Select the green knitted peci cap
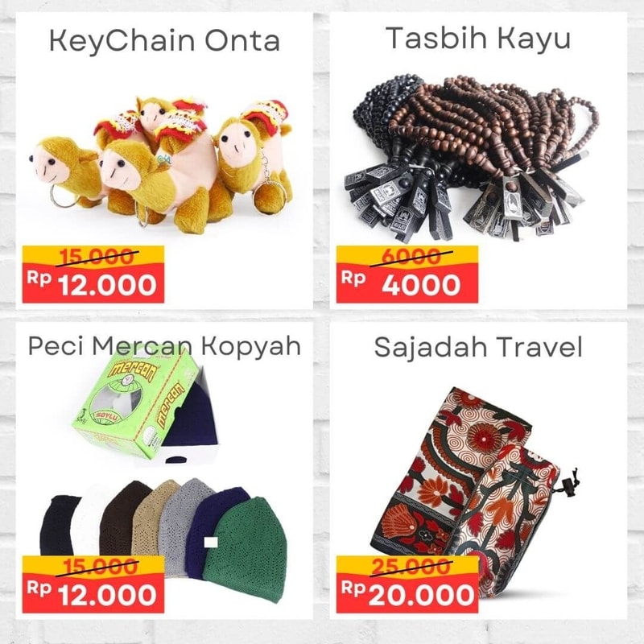 pos(245,549)
